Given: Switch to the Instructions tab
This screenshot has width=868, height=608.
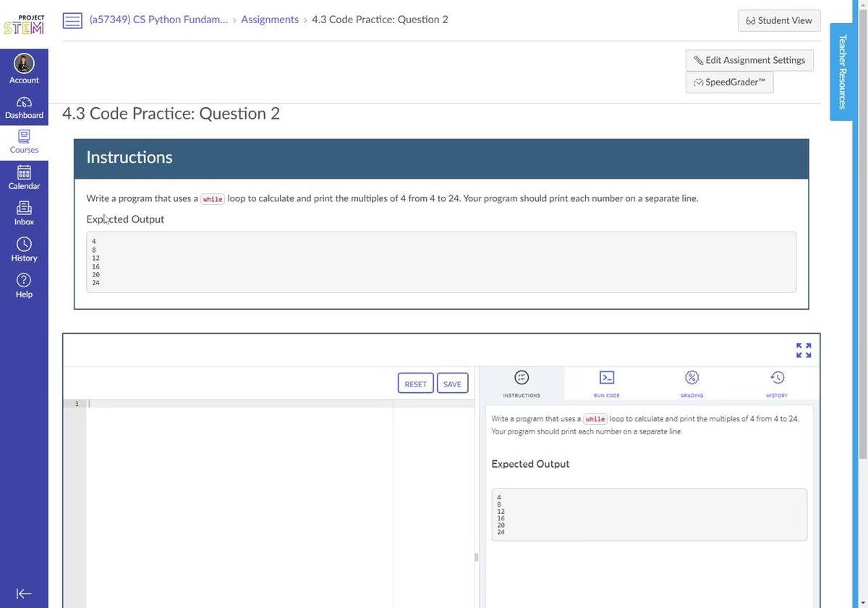Looking at the screenshot, I should [522, 384].
